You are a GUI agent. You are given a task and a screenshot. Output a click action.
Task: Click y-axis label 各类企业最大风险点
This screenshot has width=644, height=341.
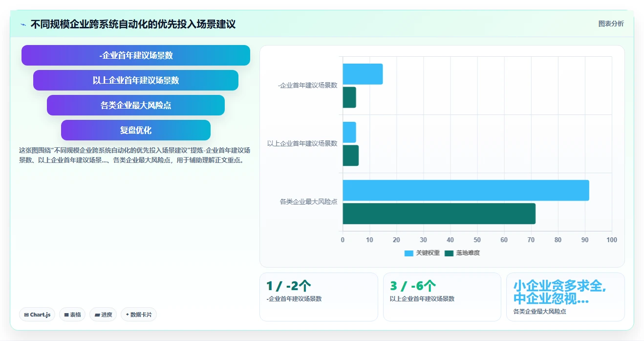[x=308, y=202]
